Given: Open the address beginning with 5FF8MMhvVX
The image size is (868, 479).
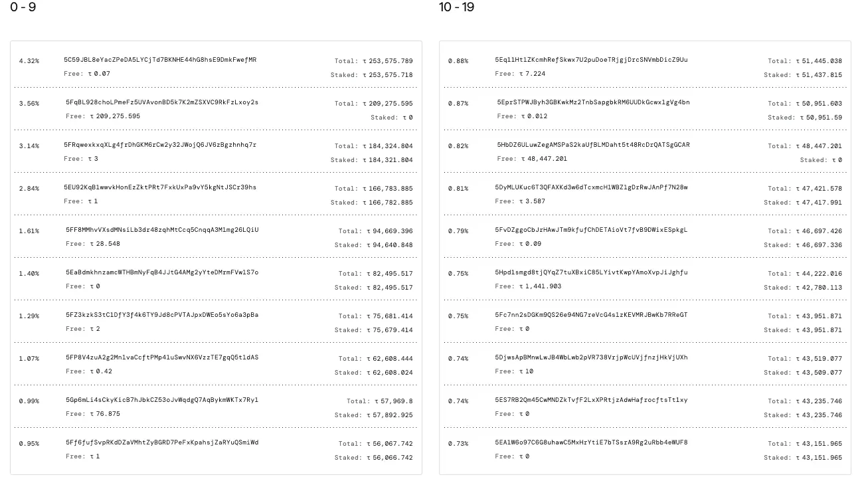Looking at the screenshot, I should [x=162, y=231].
